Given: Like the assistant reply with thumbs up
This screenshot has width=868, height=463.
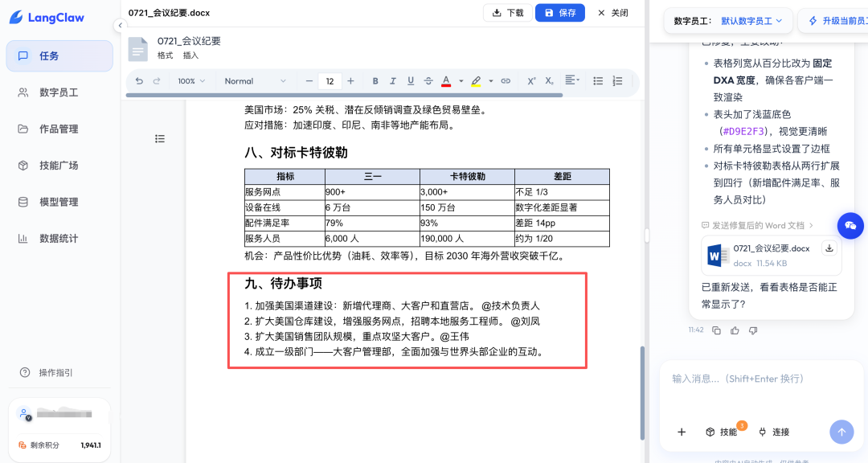Looking at the screenshot, I should pyautogui.click(x=735, y=330).
